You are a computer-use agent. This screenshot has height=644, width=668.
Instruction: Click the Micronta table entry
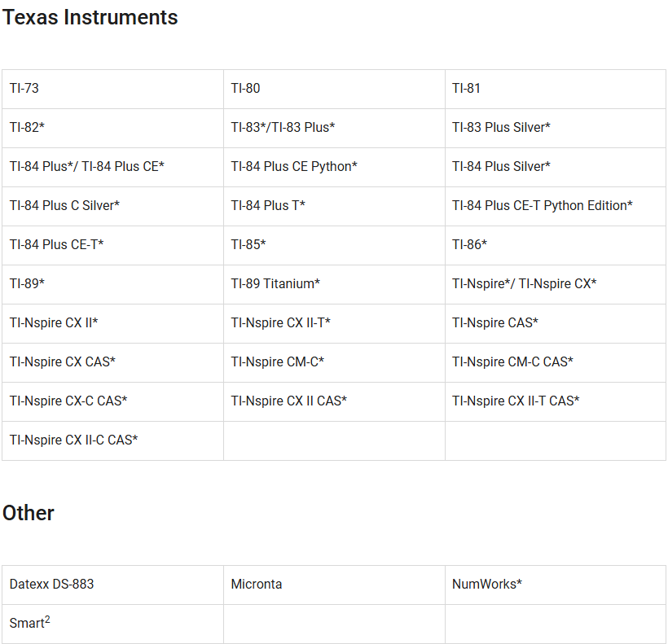coord(256,585)
